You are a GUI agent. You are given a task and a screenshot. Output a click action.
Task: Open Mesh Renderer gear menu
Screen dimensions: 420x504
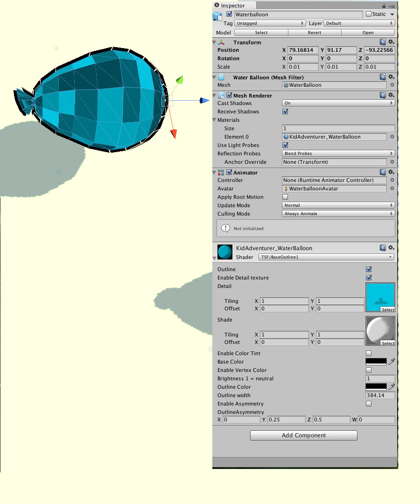[x=391, y=95]
